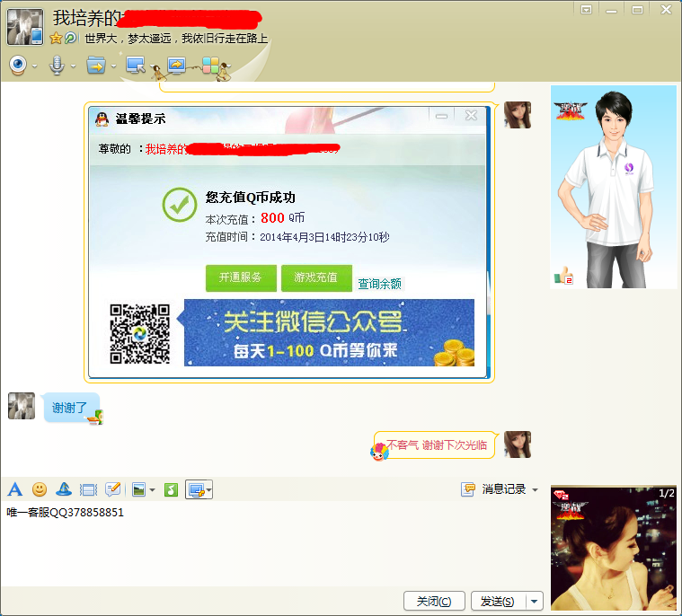The height and width of the screenshot is (616, 682).
Task: Click the 查询余额 link
Action: pos(380,284)
